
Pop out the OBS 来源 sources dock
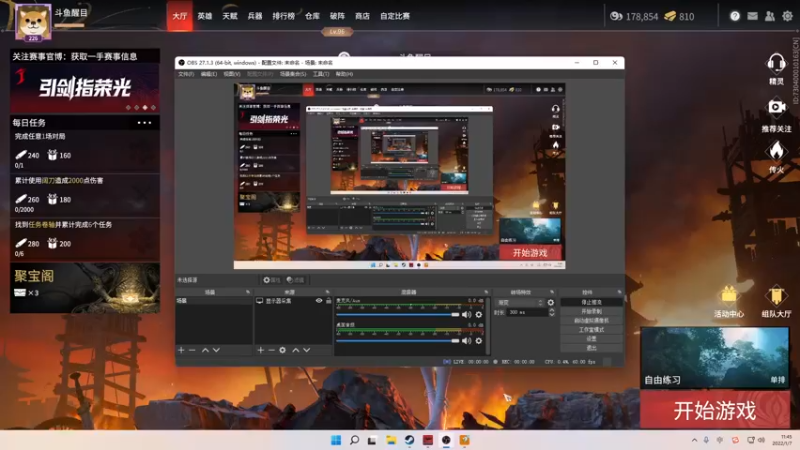click(x=328, y=292)
